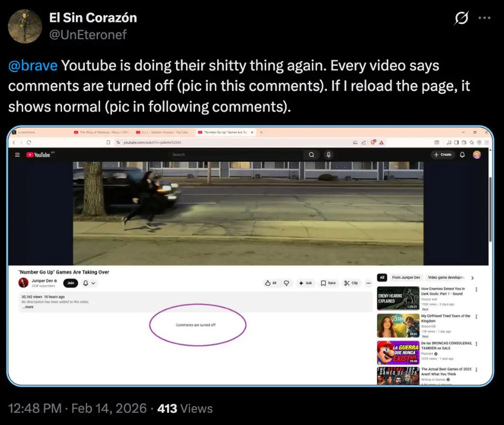Image resolution: width=504 pixels, height=425 pixels.
Task: Select the From Juniper Dev chip
Action: pyautogui.click(x=406, y=278)
